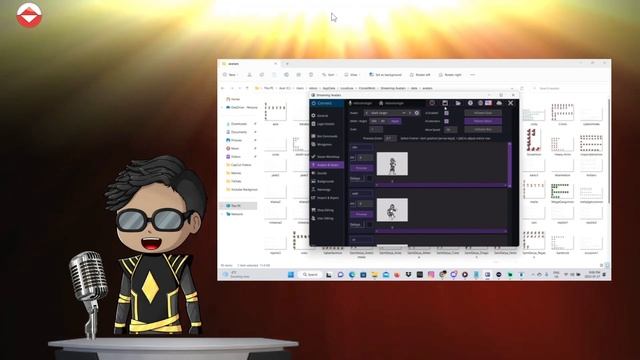Image resolution: width=640 pixels, height=360 pixels.
Task: Click Set as background in File Explorer
Action: pyautogui.click(x=385, y=75)
